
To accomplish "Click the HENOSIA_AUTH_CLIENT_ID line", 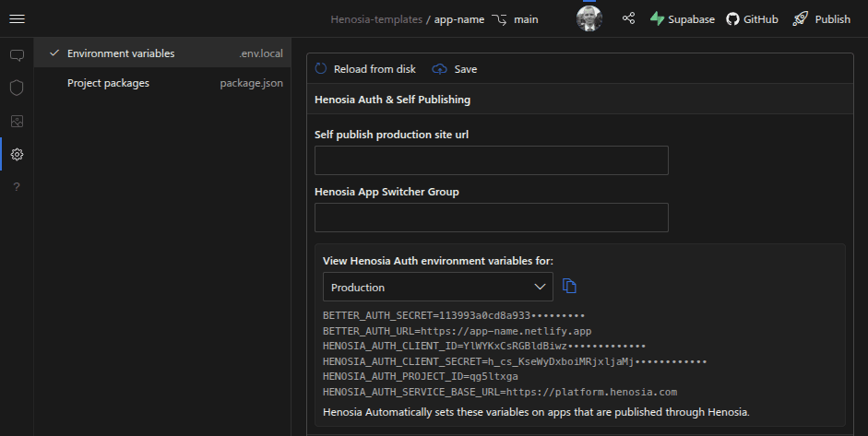I will [x=484, y=346].
